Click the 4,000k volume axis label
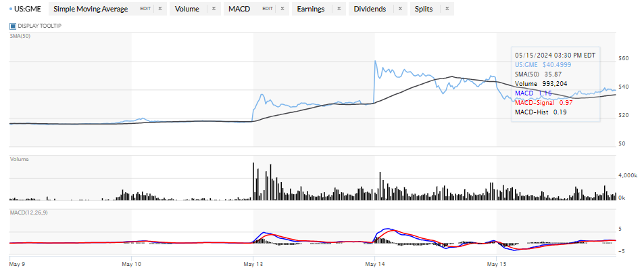The image size is (644, 268). click(628, 175)
